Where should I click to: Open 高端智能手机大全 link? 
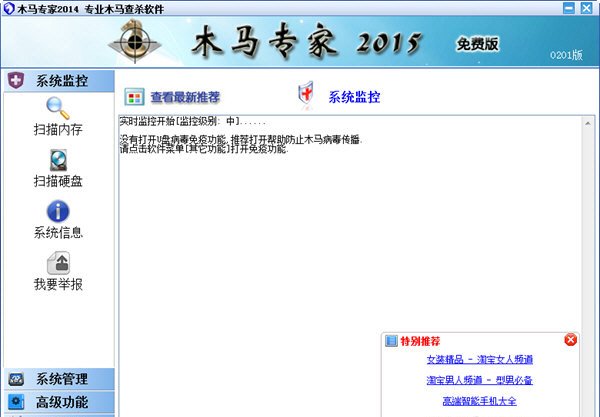coord(479,401)
